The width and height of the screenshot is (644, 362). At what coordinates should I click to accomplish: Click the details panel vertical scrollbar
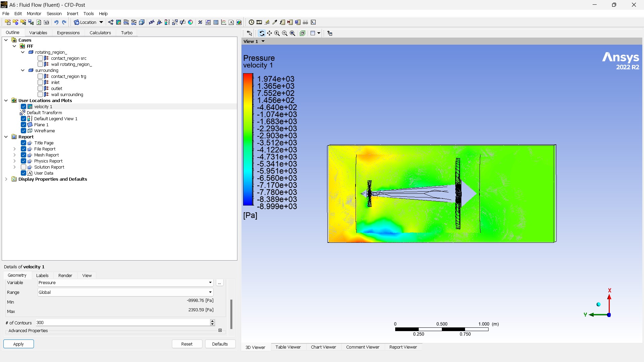click(231, 314)
